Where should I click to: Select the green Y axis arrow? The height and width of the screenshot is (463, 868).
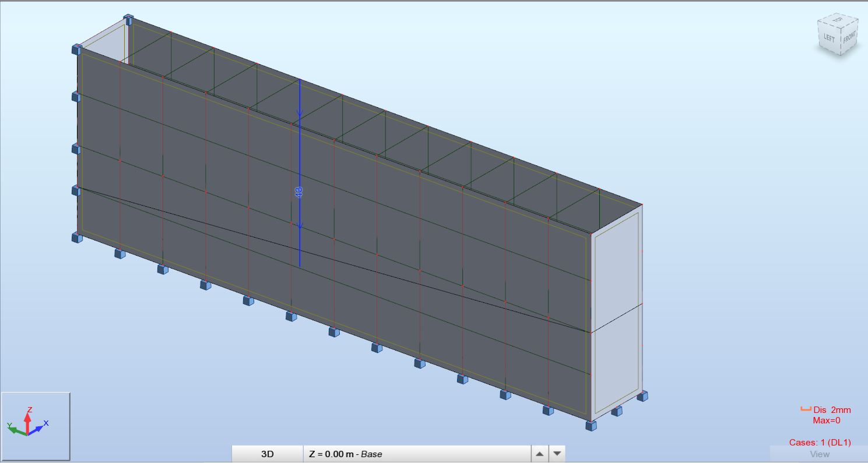point(17,430)
